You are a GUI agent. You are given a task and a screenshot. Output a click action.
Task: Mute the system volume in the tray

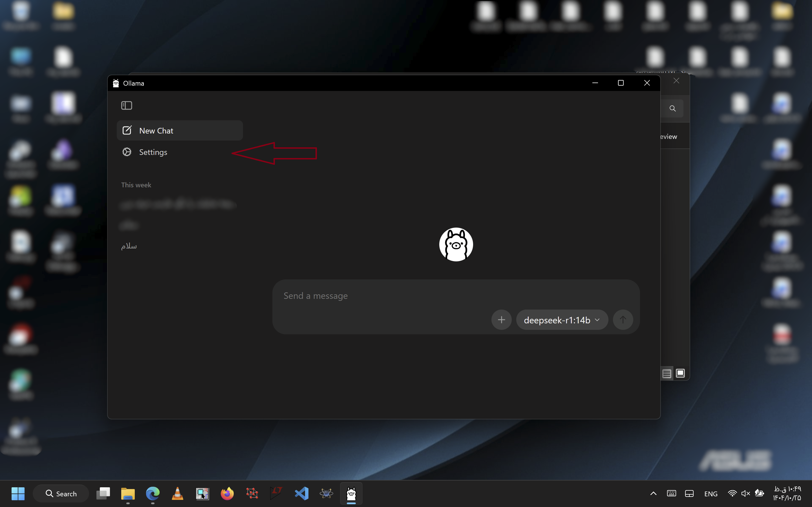pos(746,493)
